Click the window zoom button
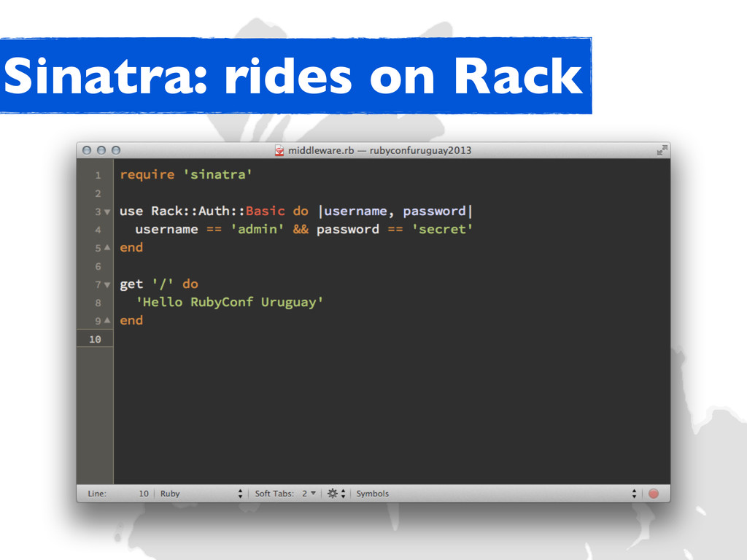Screen dimensions: 747x560 click(x=116, y=150)
